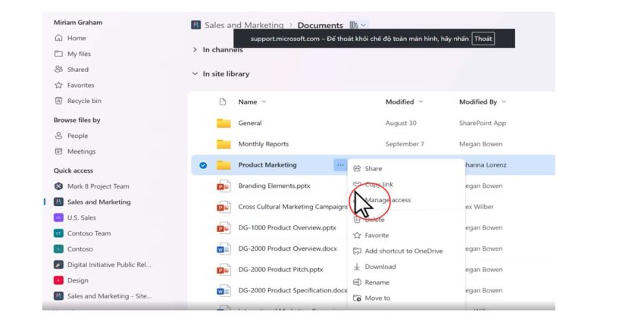Viewport: 644px width, 322px height.
Task: Open the Modified column dropdown
Action: pyautogui.click(x=420, y=102)
